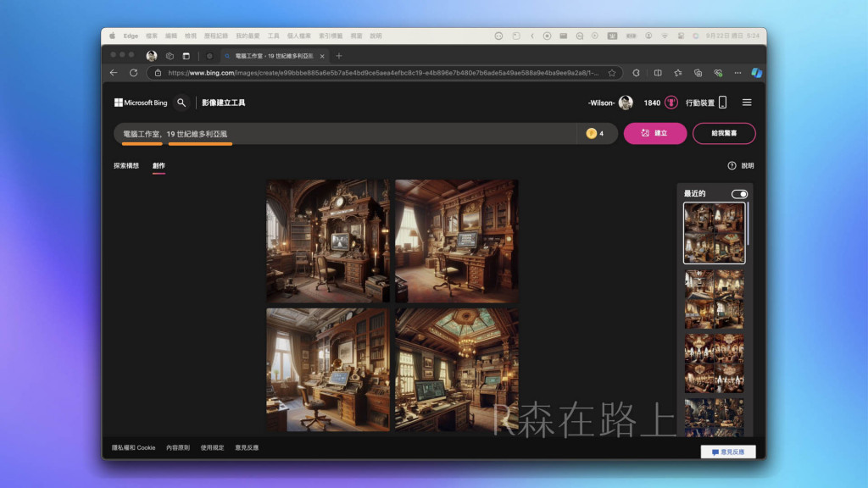Click the site lock icon in address bar
This screenshot has height=488, width=868.
point(158,73)
